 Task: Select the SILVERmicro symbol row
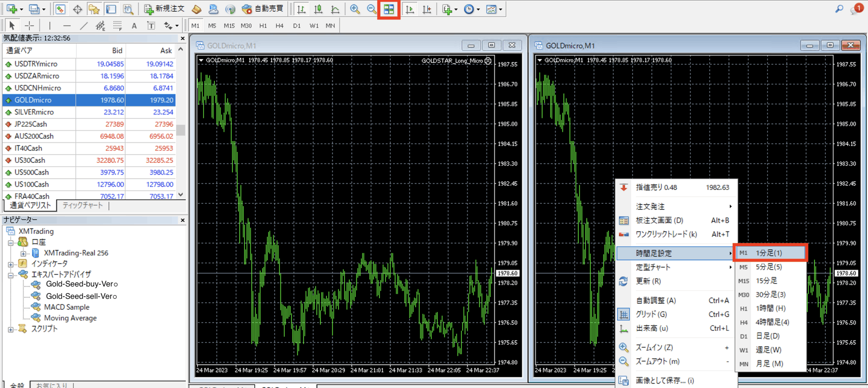[x=89, y=112]
